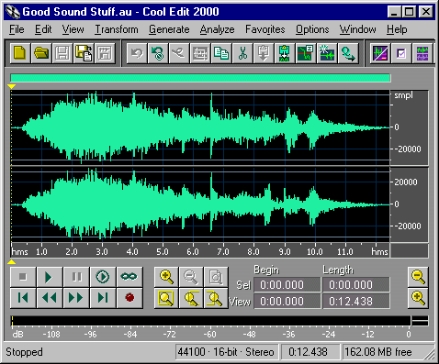Click the grayed-out Trim toolbar icon
The image size is (439, 364).
(179, 53)
